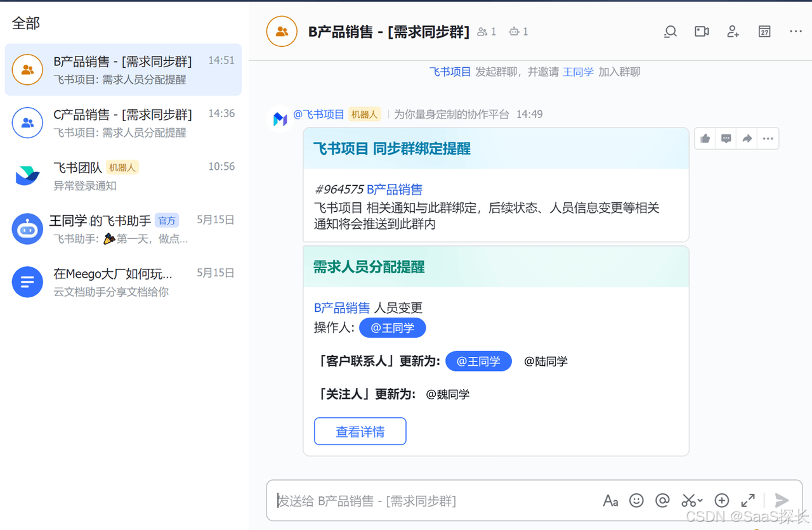Open the calendar icon in header

point(764,32)
